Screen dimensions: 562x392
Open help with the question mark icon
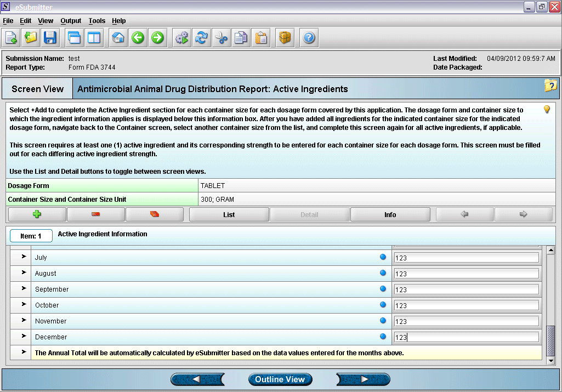pyautogui.click(x=309, y=38)
